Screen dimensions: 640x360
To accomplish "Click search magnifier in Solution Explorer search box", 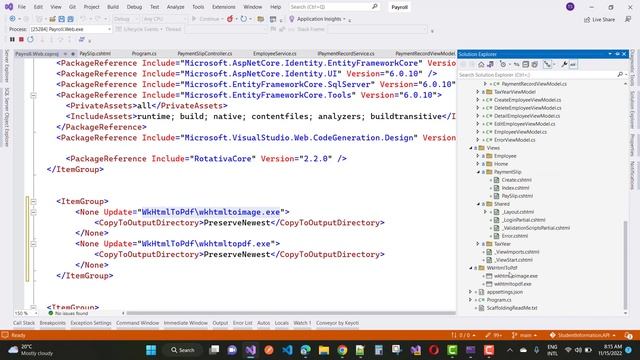I will [620, 75].
